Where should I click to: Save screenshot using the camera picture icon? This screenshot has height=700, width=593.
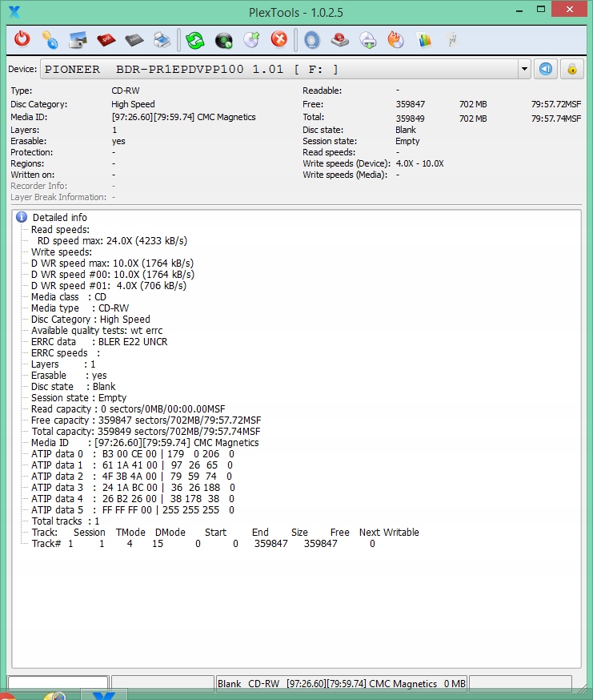78,40
